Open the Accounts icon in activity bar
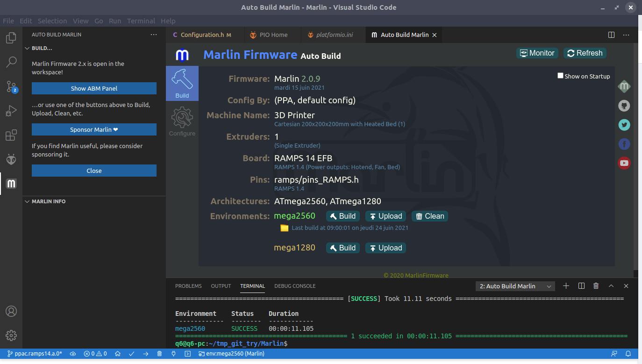642x364 pixels. click(11, 311)
